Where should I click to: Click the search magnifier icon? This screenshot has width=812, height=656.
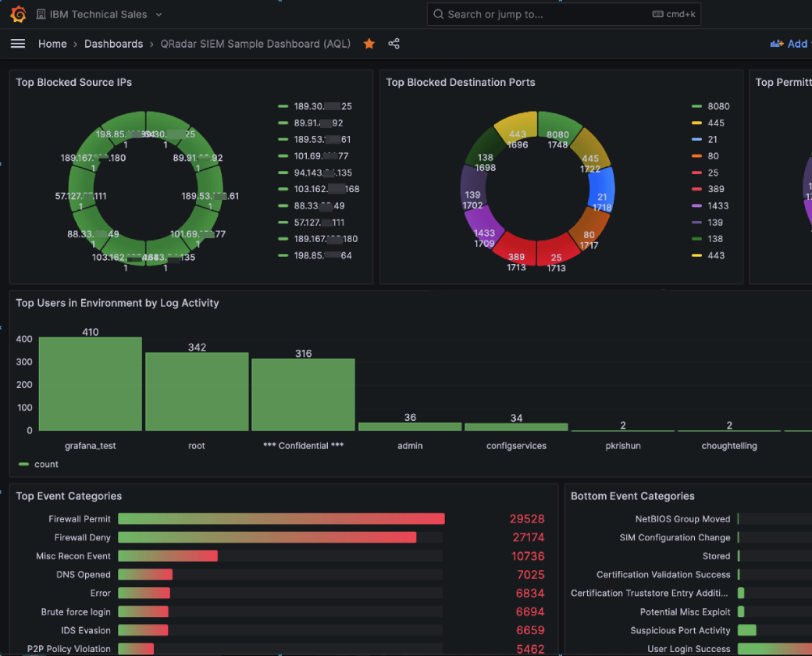[x=438, y=13]
